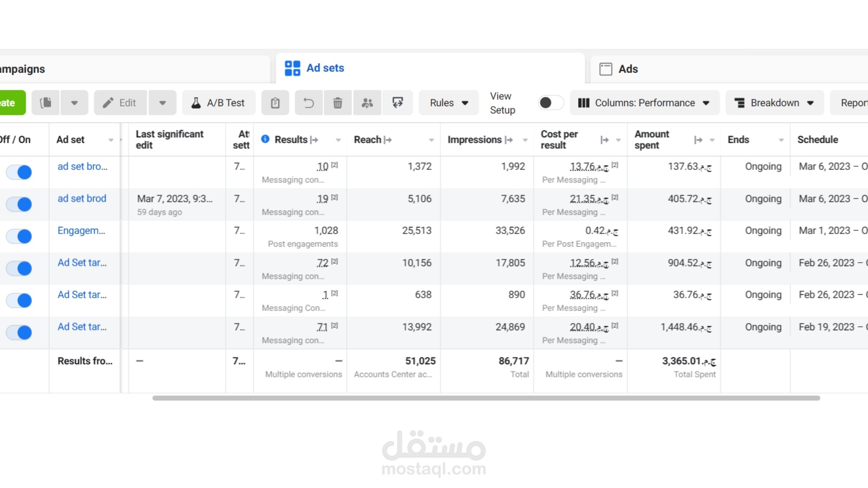Click the Reach column resize arrow icon
The image size is (868, 488).
pos(387,140)
